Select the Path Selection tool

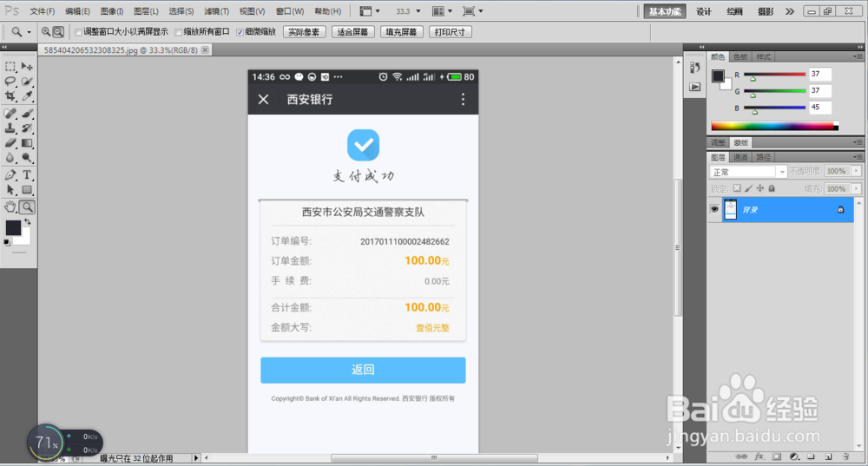tap(10, 190)
